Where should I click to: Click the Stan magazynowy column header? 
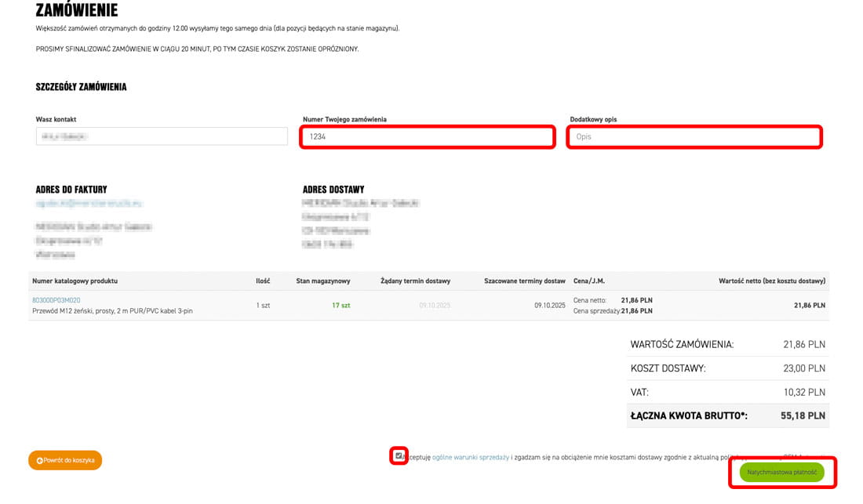click(322, 281)
